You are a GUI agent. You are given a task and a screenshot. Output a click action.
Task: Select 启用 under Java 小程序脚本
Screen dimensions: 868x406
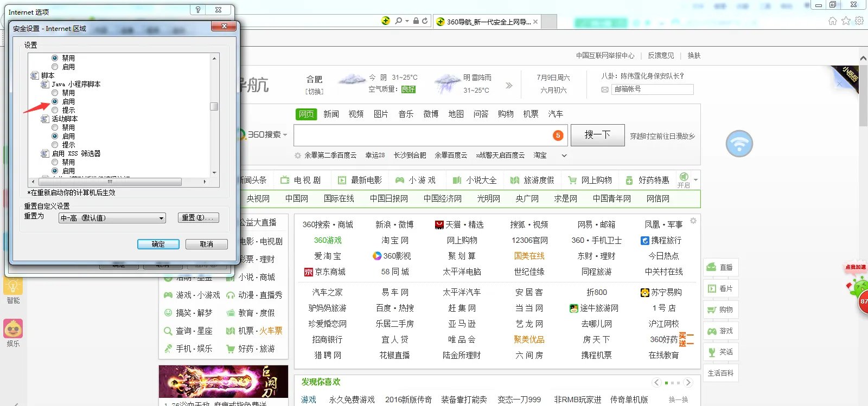click(55, 102)
